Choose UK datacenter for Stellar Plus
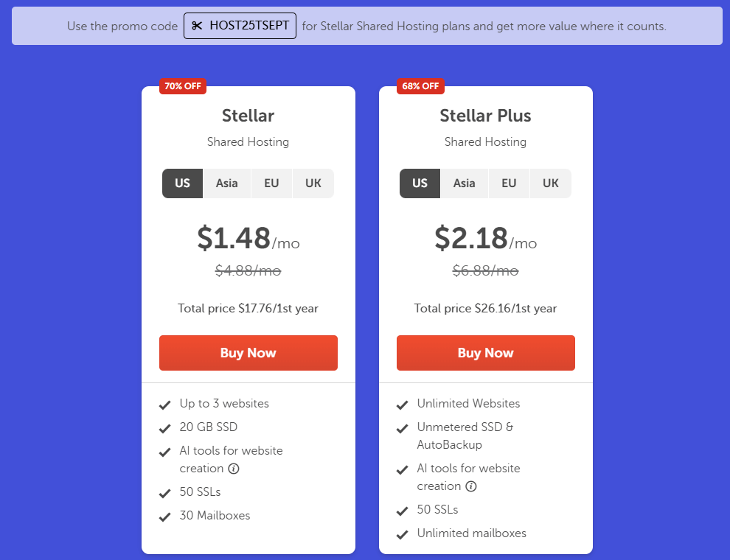The image size is (730, 560). [x=551, y=183]
